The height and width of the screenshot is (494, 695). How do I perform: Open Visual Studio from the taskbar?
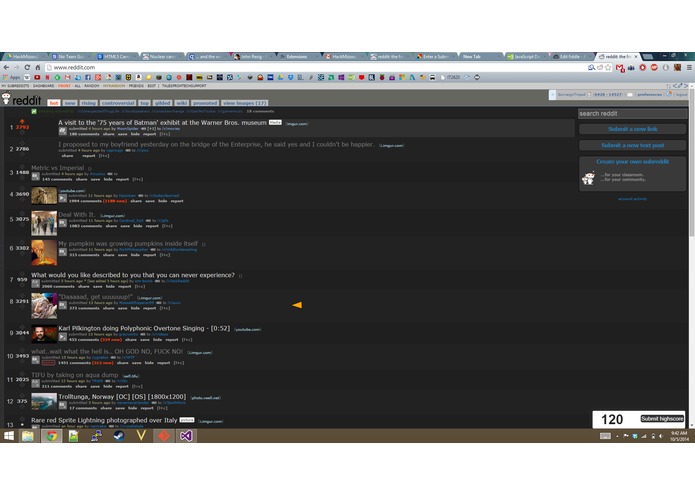186,436
